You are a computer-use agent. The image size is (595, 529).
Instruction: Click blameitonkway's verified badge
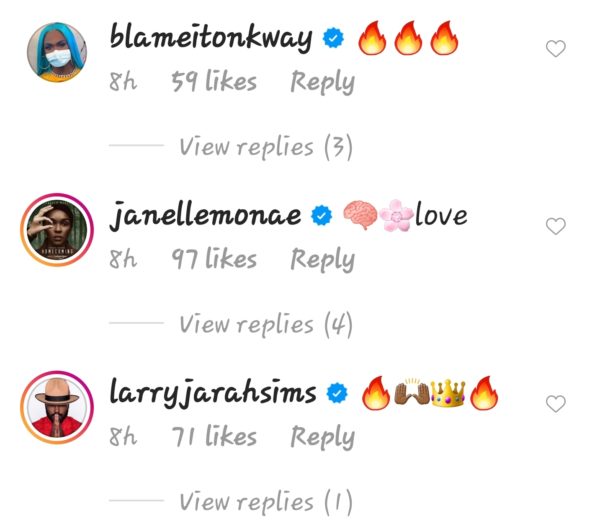(x=333, y=38)
